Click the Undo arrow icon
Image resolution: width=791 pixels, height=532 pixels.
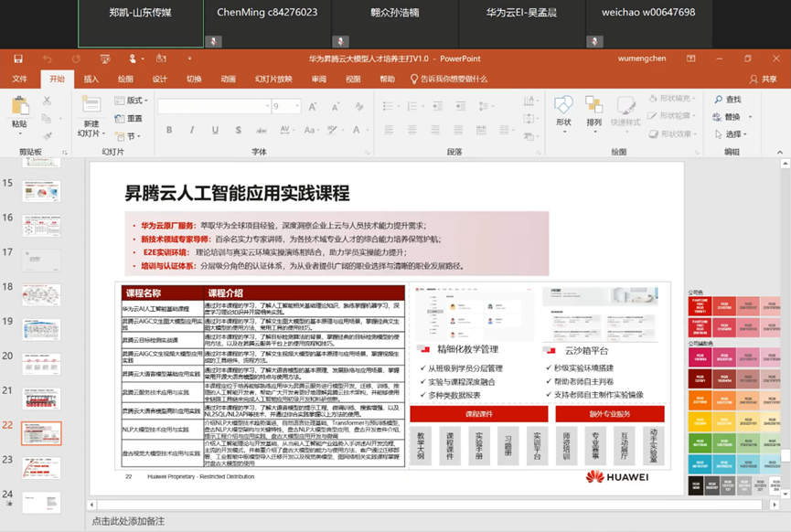pyautogui.click(x=47, y=59)
